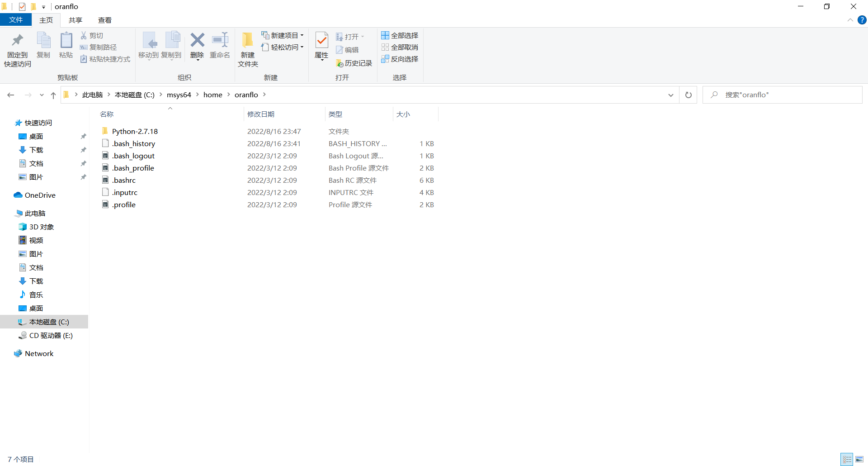Switch to the 共享 ribbon tab
The image size is (868, 466).
click(x=75, y=20)
